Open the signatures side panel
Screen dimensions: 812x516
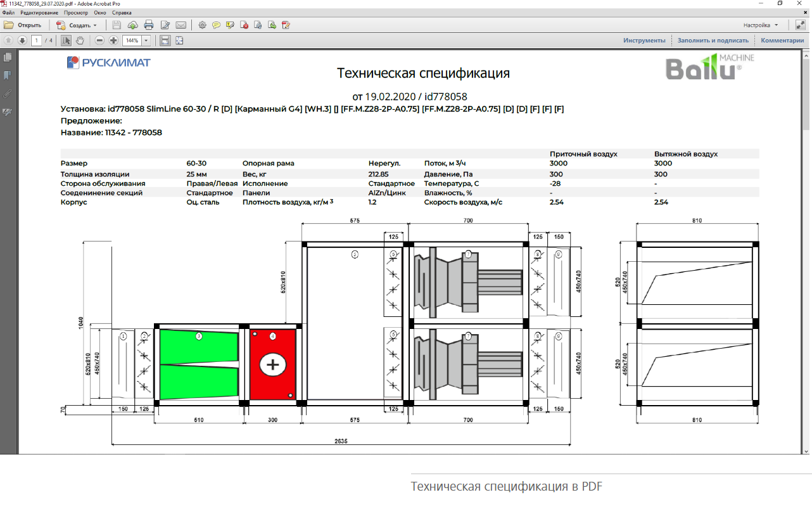pyautogui.click(x=8, y=112)
